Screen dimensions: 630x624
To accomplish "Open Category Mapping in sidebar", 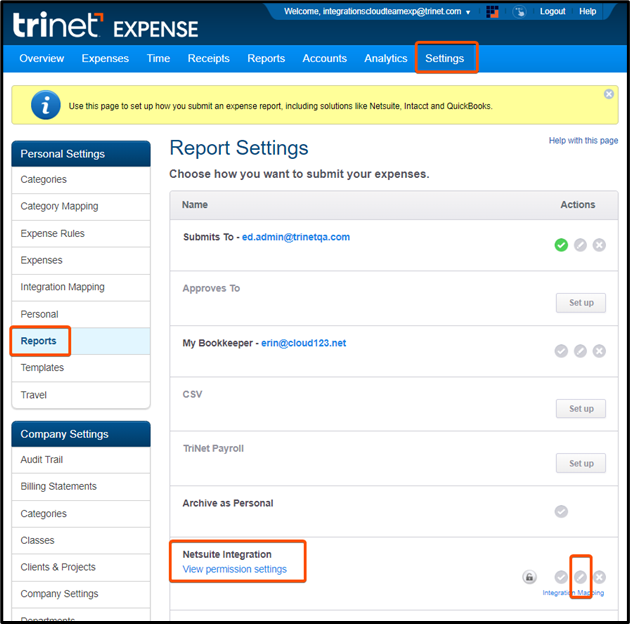I will point(81,207).
